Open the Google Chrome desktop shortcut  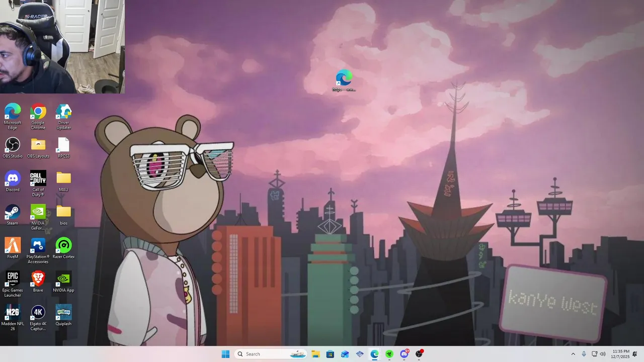38,117
